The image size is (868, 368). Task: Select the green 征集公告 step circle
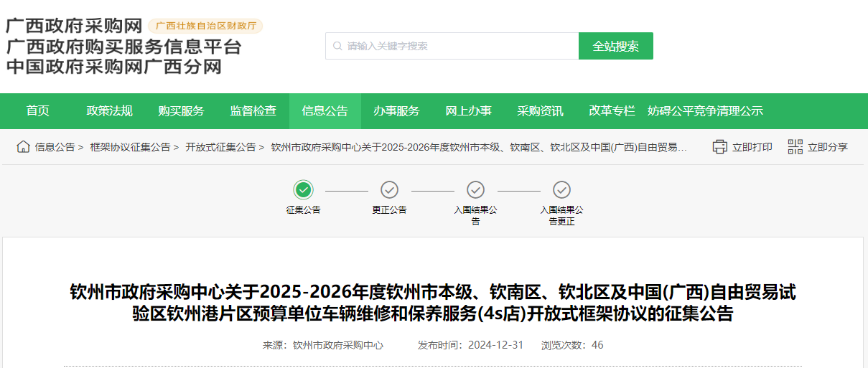(x=304, y=189)
